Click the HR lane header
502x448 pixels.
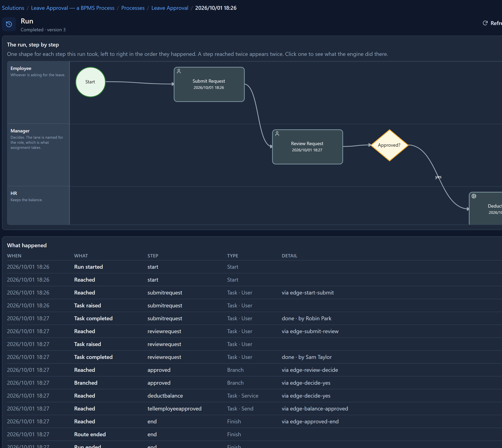tap(38, 205)
